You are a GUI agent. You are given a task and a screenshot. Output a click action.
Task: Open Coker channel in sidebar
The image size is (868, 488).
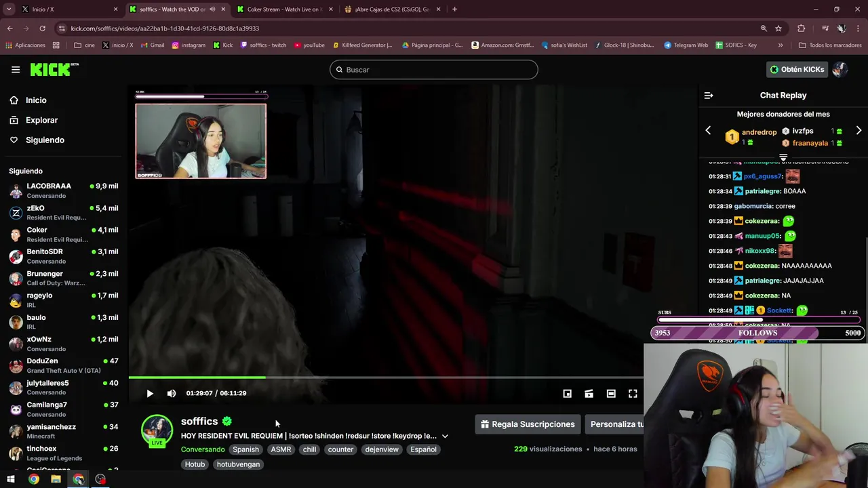click(64, 235)
